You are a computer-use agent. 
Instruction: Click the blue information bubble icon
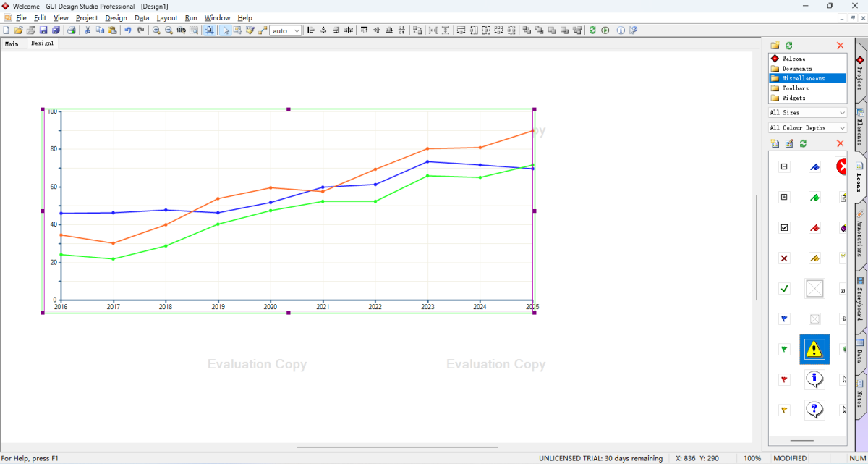point(814,379)
